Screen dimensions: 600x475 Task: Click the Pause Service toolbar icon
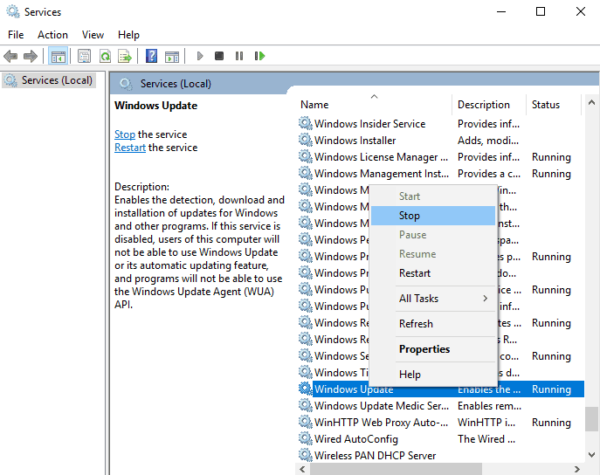coord(239,56)
